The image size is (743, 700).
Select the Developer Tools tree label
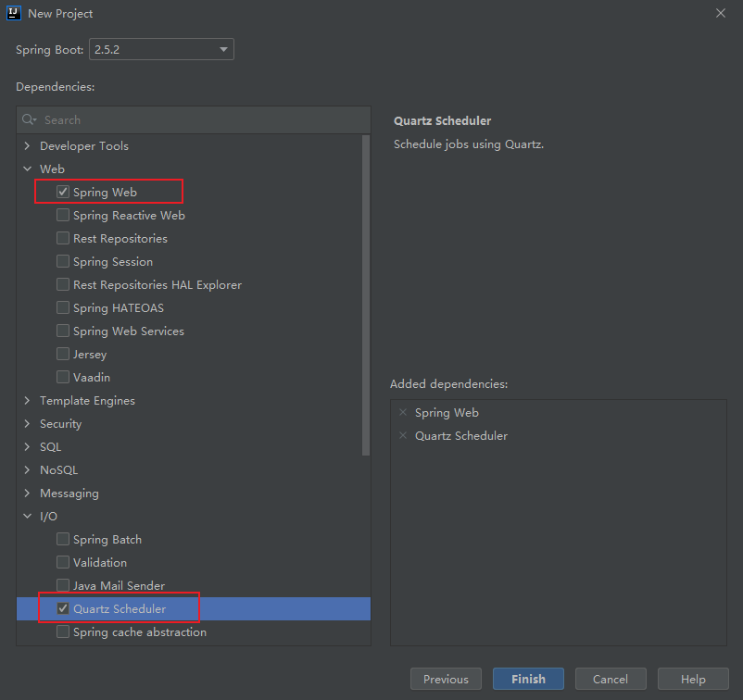tap(84, 146)
